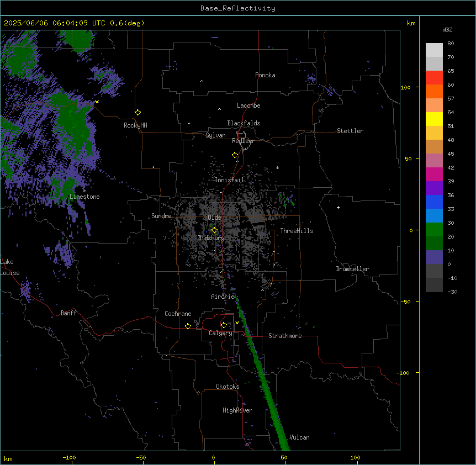Click the yellow diamond marker near RockyMH
This screenshot has width=476, height=465.
click(138, 113)
